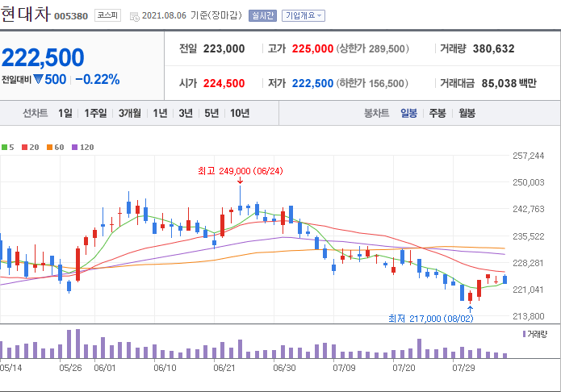
Task: Click the red 20-day moving average swatch
Action: point(25,148)
